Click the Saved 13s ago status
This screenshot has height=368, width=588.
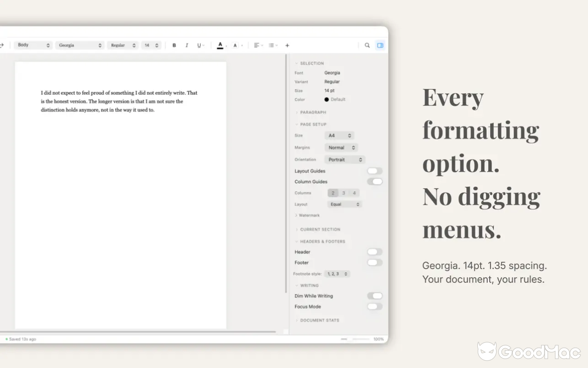click(x=21, y=339)
